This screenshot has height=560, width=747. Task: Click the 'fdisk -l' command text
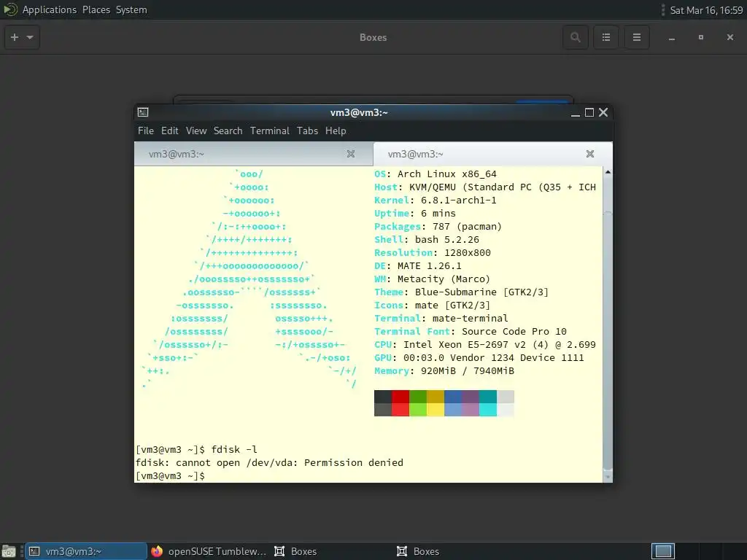(234, 449)
